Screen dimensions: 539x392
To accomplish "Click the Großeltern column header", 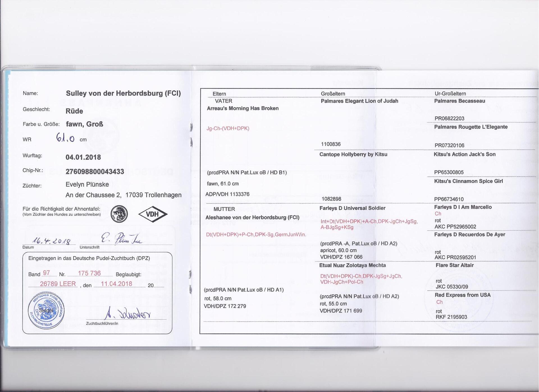I will click(x=333, y=94).
